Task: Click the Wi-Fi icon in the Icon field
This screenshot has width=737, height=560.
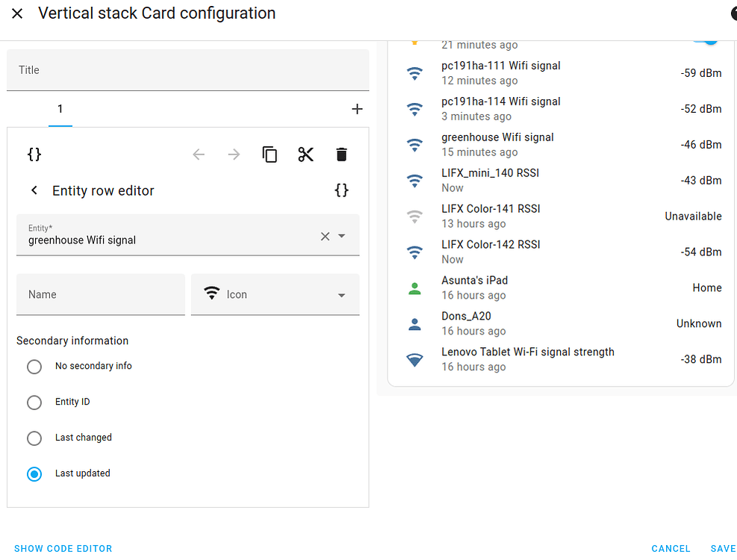Action: (x=213, y=293)
